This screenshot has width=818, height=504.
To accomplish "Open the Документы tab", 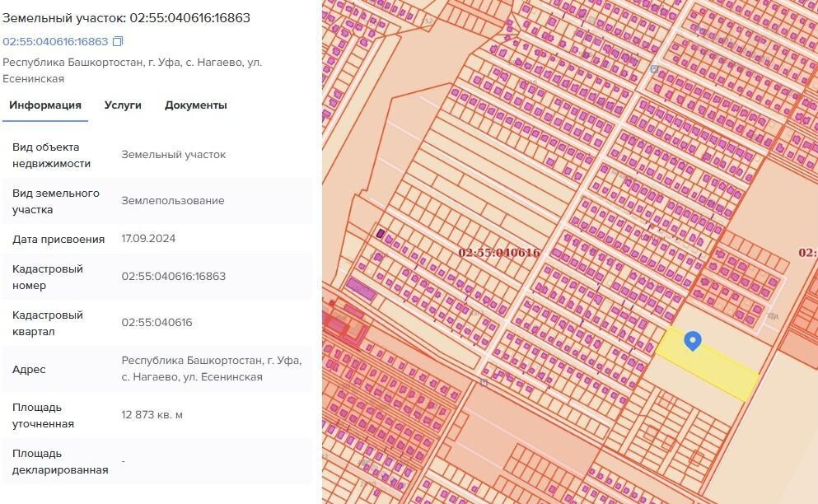I will point(196,105).
